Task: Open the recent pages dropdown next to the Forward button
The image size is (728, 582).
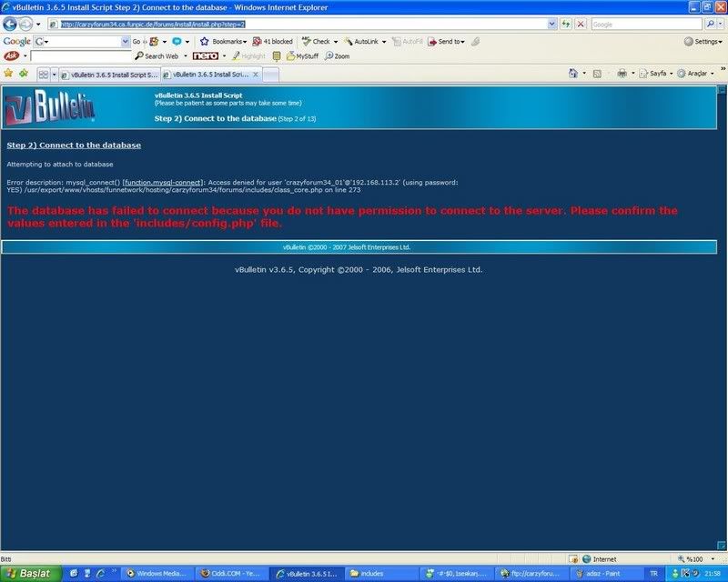Action: [x=38, y=25]
